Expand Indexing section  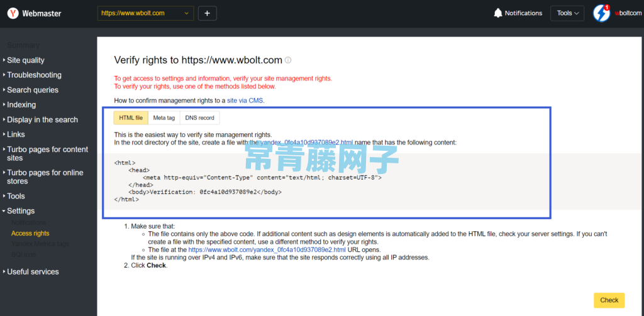point(21,105)
